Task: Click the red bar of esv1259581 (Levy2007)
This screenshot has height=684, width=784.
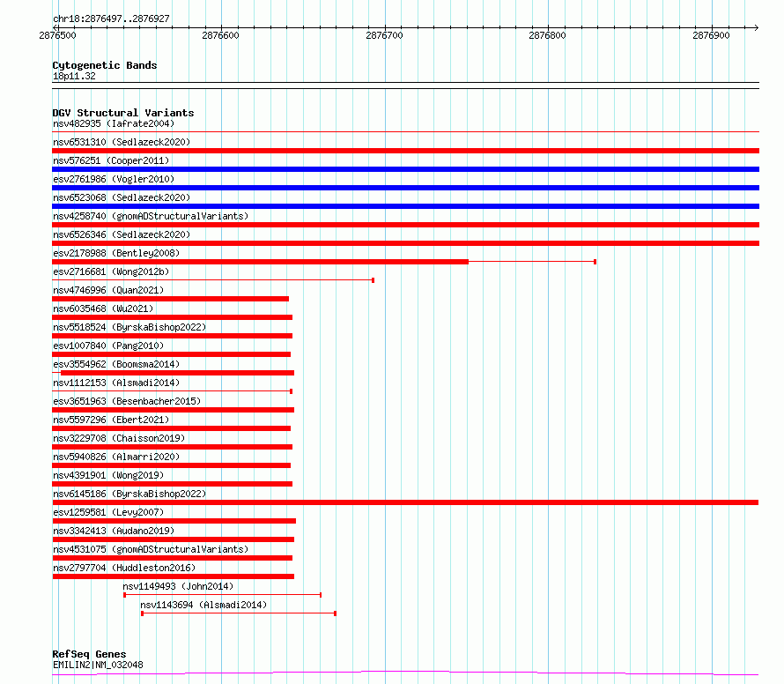Action: 174,521
